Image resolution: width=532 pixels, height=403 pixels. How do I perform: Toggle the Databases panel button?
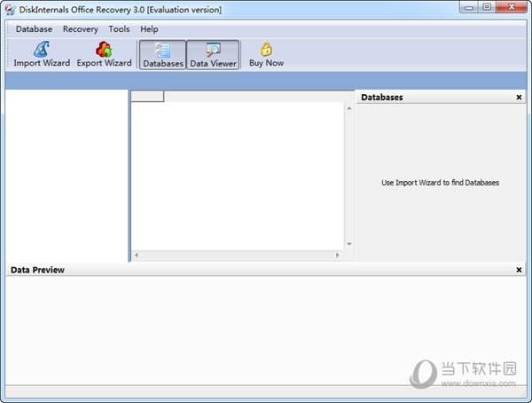point(163,55)
